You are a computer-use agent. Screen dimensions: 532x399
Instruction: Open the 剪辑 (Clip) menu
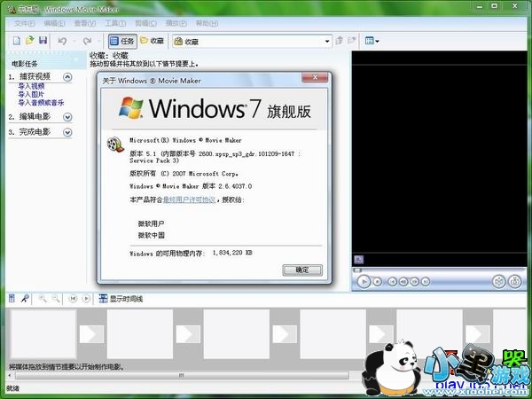tap(145, 23)
